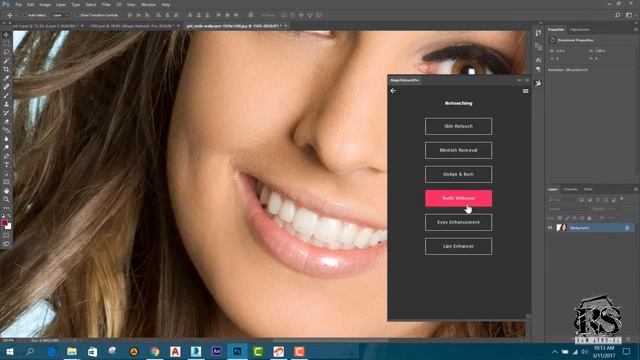Toggle Quick Mask mode icon
Image resolution: width=640 pixels, height=360 pixels.
pyautogui.click(x=6, y=235)
